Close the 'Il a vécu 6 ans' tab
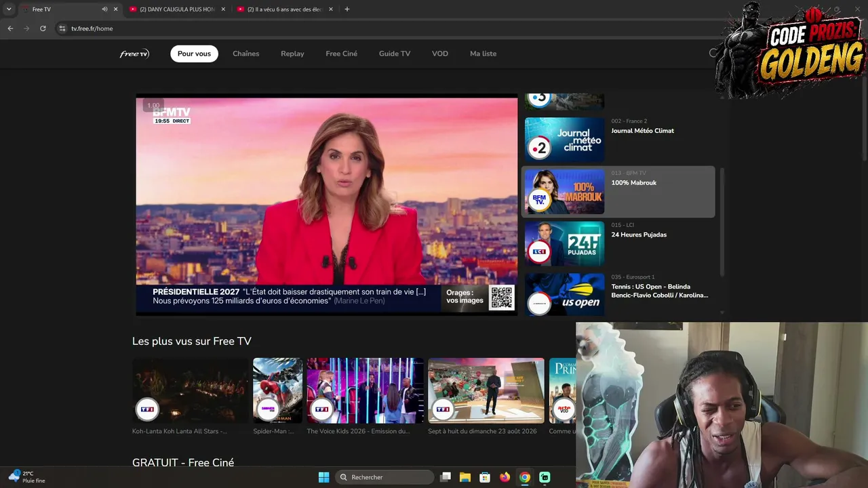The height and width of the screenshot is (488, 868). pos(330,9)
